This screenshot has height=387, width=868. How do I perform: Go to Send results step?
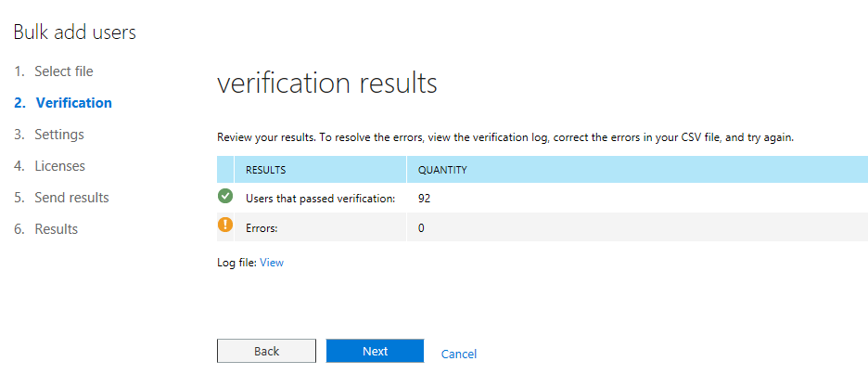pos(61,198)
